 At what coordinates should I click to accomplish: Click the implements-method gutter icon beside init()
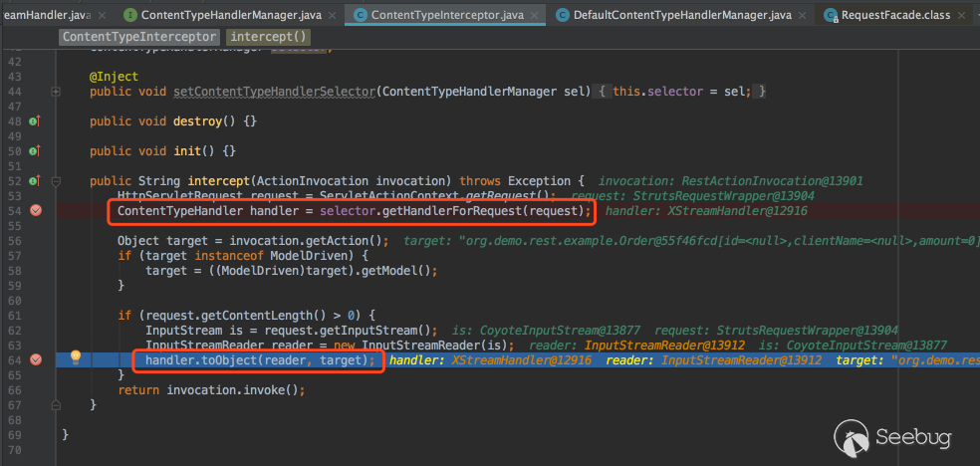click(35, 151)
